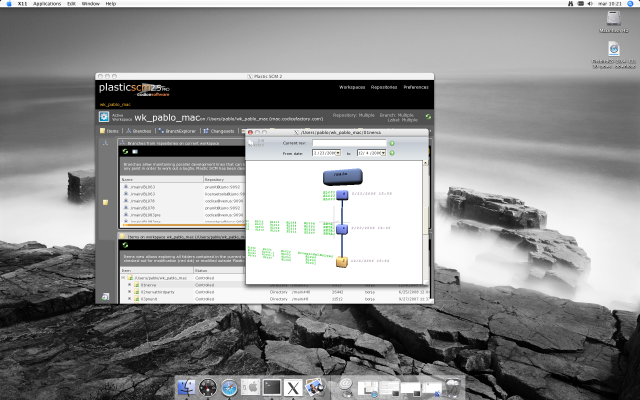Open the Window menu
The height and width of the screenshot is (400, 640).
91,3
